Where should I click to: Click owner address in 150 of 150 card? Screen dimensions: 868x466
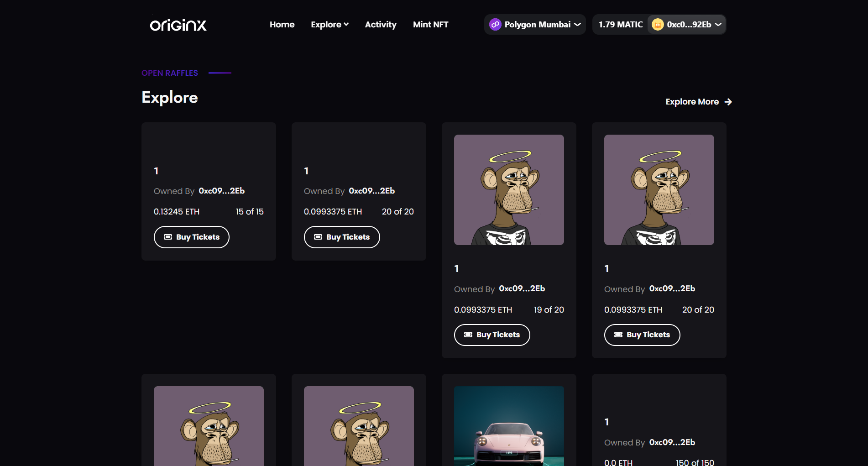point(672,442)
